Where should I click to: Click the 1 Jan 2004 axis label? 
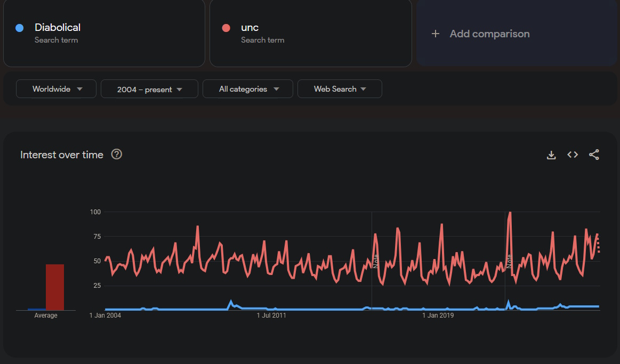pyautogui.click(x=105, y=316)
